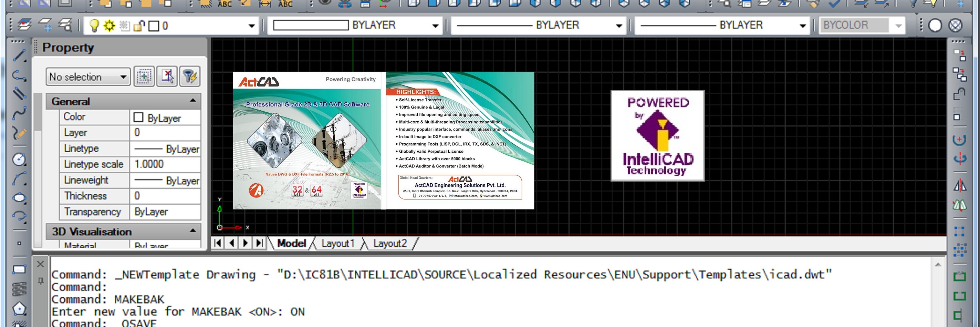Toggle the layer lock padlock icon

(139, 26)
